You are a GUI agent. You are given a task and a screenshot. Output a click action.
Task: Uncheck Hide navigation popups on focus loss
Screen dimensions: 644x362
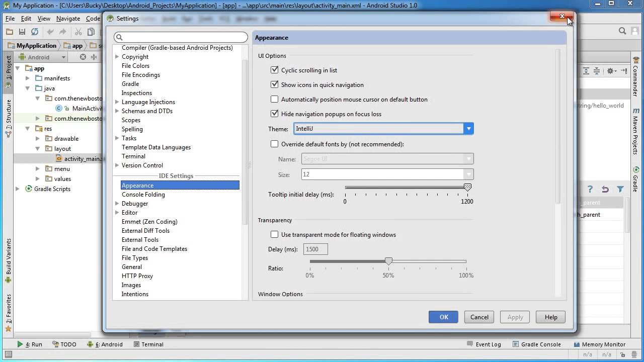tap(274, 114)
